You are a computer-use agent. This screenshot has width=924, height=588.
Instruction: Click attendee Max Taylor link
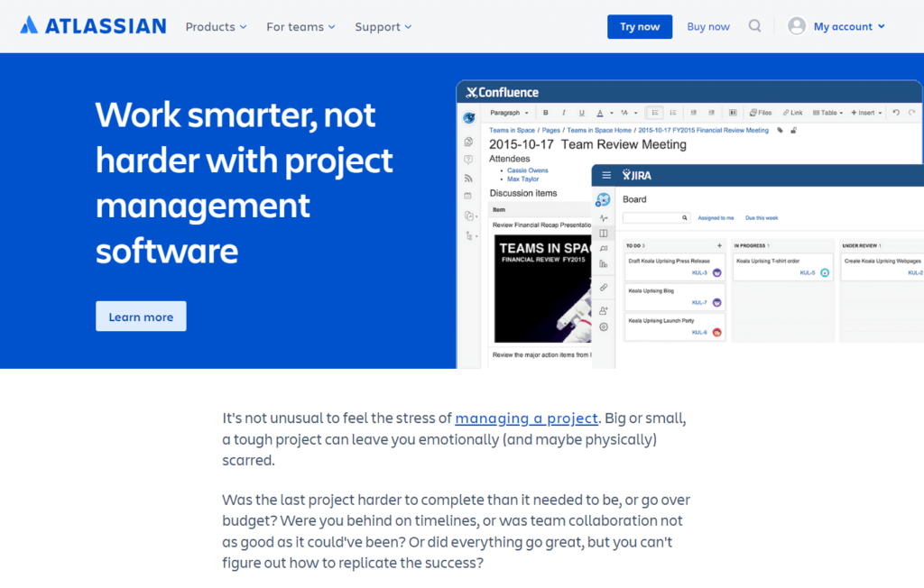(x=522, y=179)
